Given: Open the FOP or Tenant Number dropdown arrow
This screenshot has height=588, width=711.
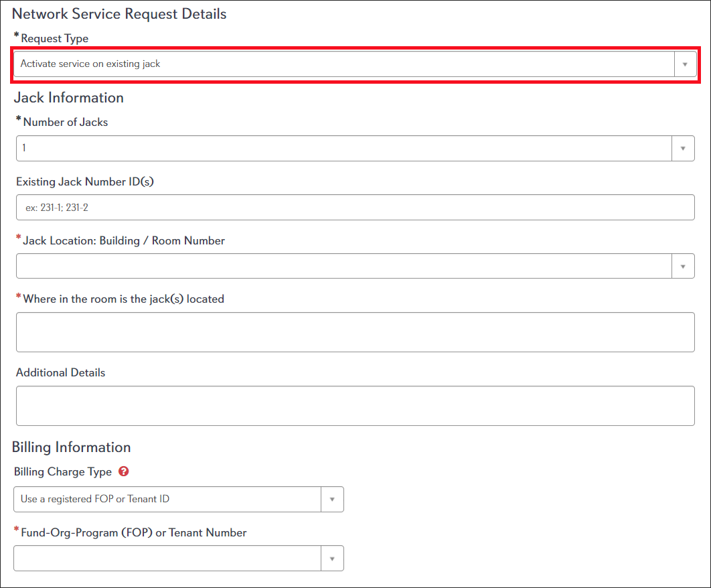Looking at the screenshot, I should [332, 559].
